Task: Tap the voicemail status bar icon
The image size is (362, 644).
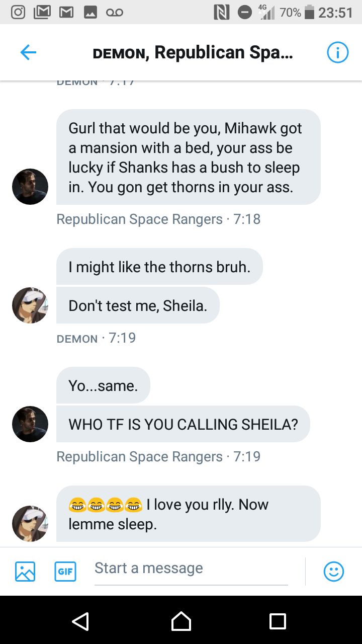Action: click(115, 12)
